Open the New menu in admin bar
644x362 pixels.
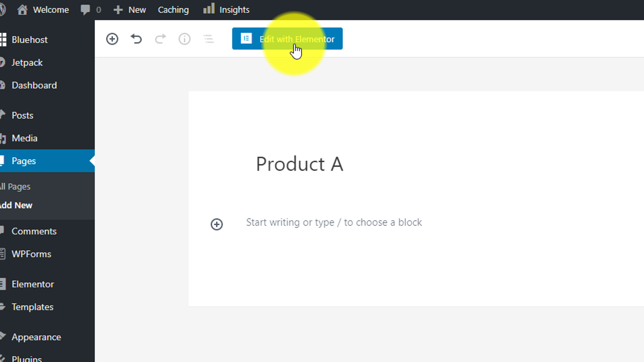click(130, 10)
